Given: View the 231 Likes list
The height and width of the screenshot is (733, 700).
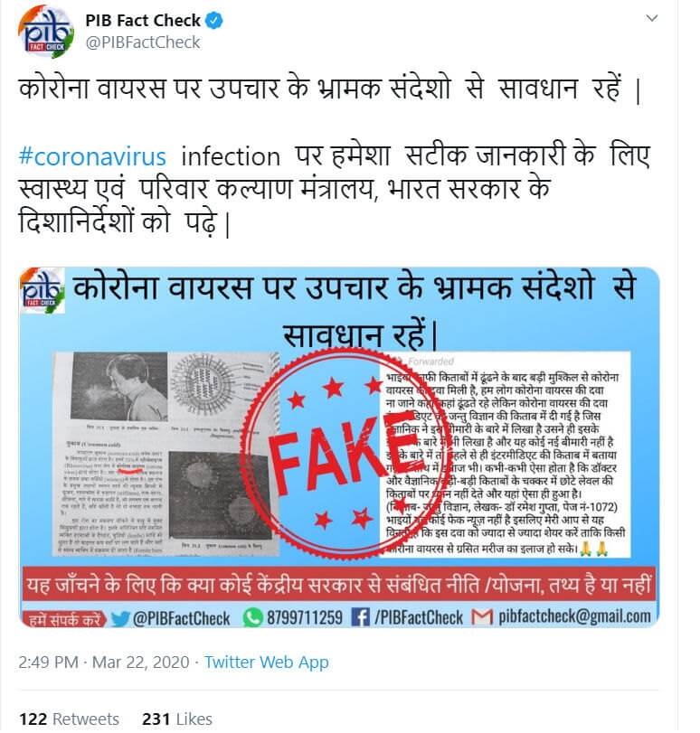Looking at the screenshot, I should tap(177, 719).
